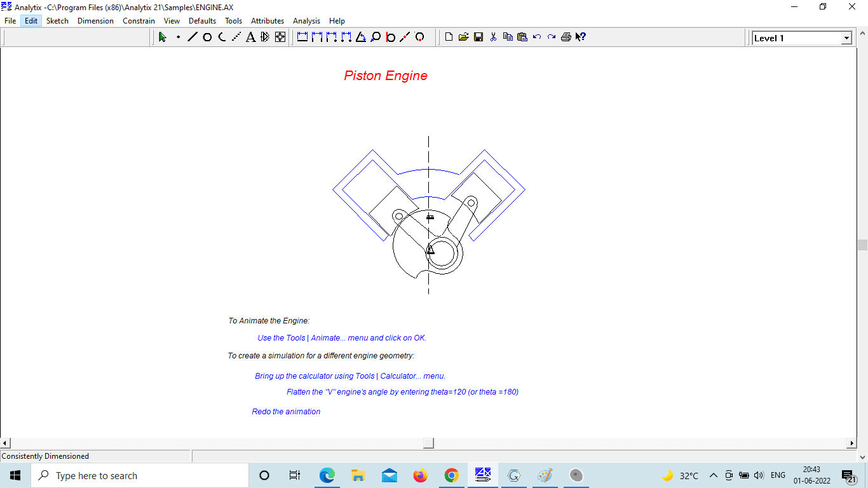The width and height of the screenshot is (868, 488).
Task: Click the 'Use the Tools | Animate...' instruction
Action: [x=342, y=338]
